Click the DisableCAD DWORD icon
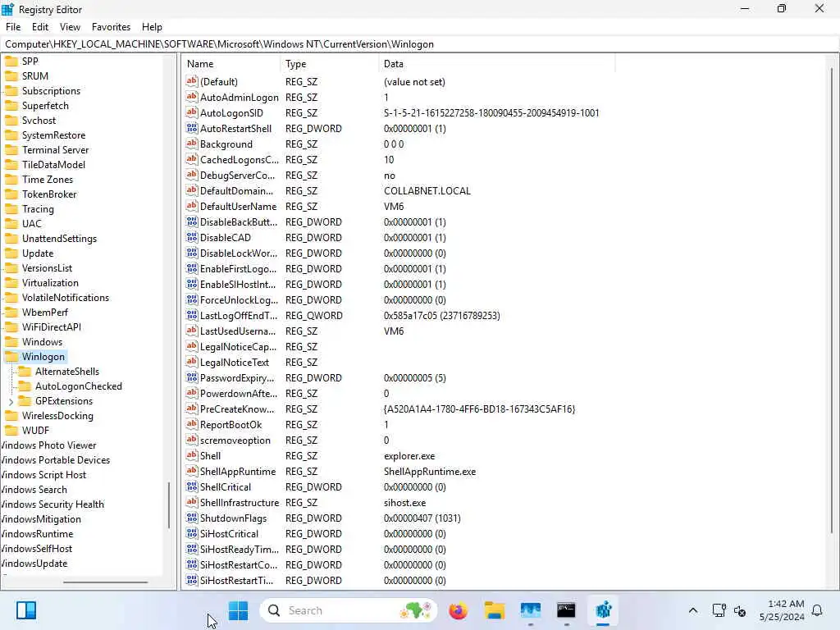The width and height of the screenshot is (840, 630). point(192,237)
